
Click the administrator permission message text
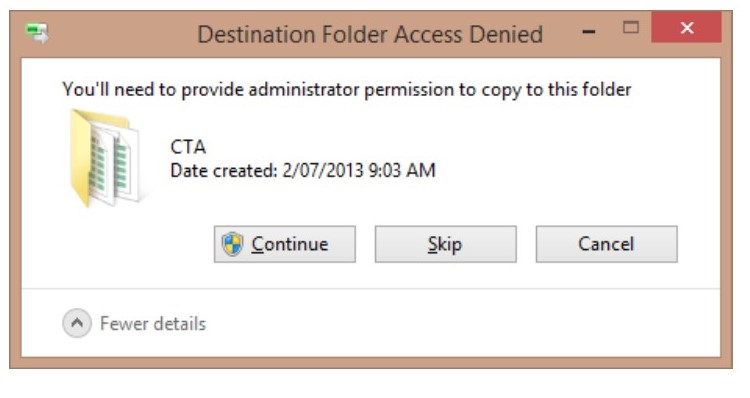[346, 90]
